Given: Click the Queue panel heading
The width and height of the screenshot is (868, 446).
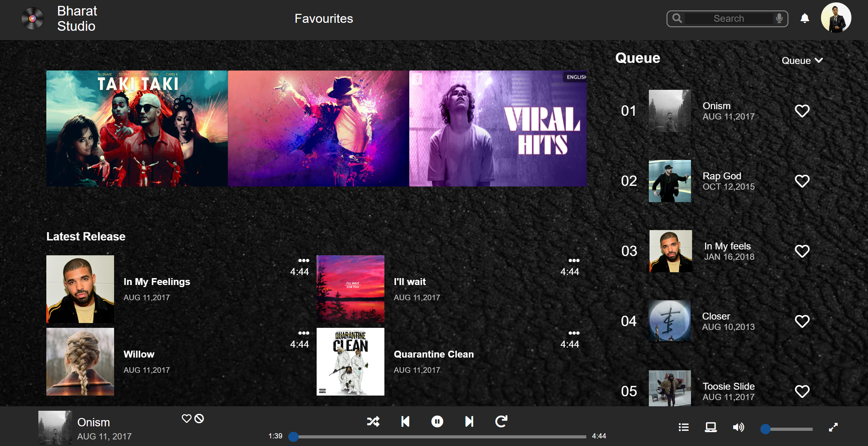Looking at the screenshot, I should [638, 58].
